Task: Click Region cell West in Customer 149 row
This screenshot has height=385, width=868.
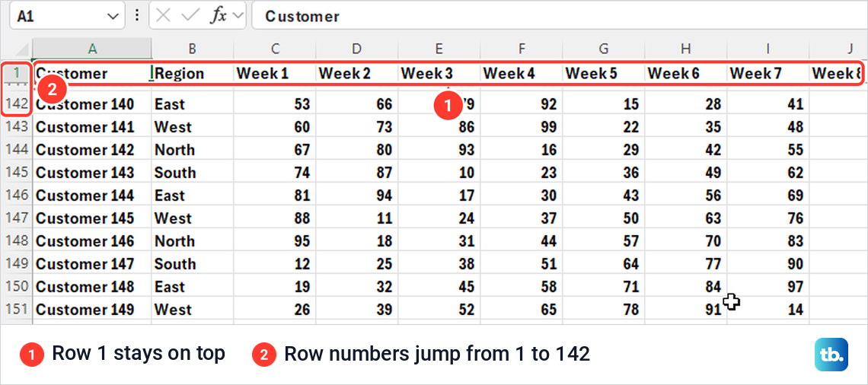Action: (192, 309)
